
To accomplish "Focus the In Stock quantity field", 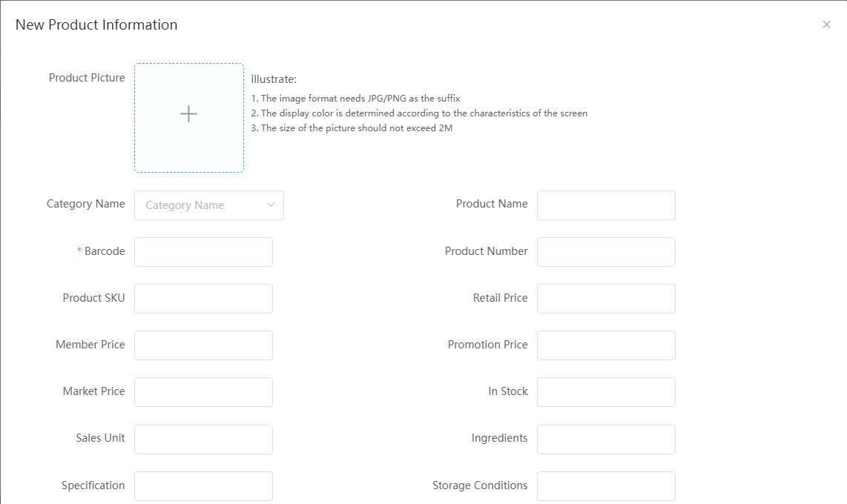I will pyautogui.click(x=606, y=392).
